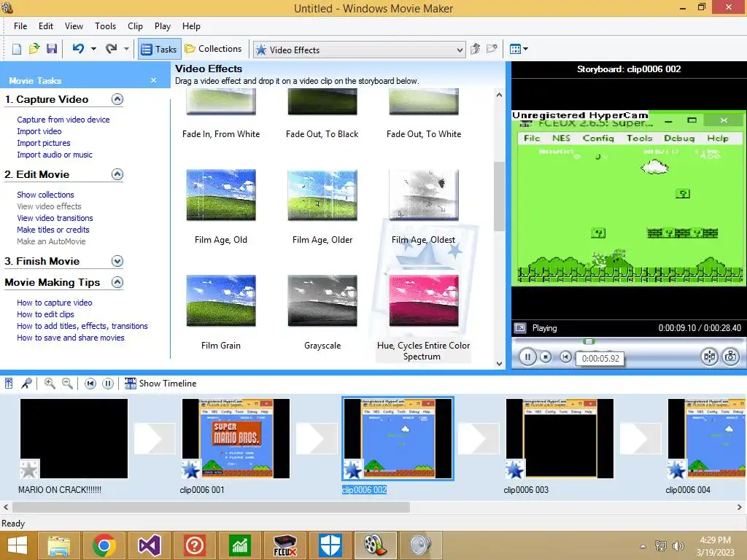
Task: Click the Open Project folder icon
Action: [x=34, y=49]
